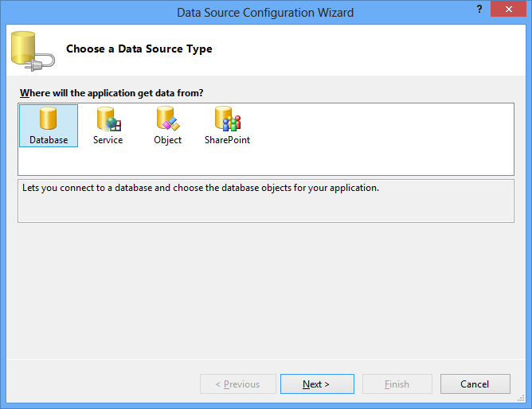Click the data source description text
532x409 pixels.
click(x=201, y=189)
